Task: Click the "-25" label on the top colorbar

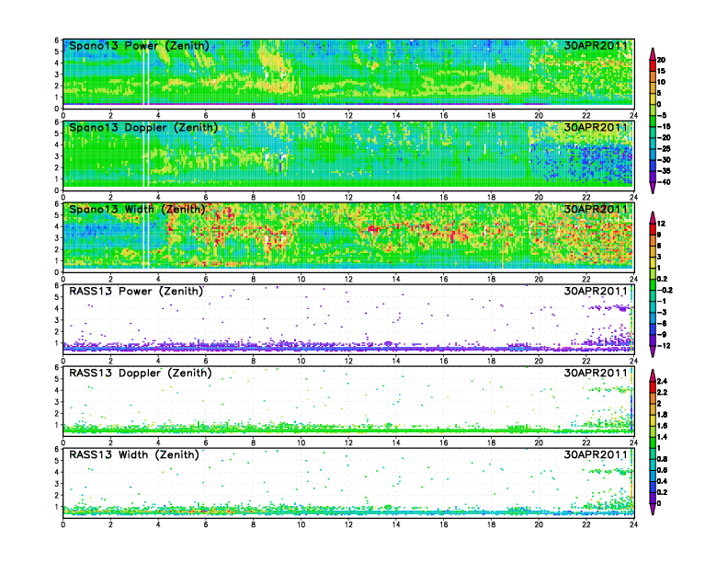Action: click(664, 149)
